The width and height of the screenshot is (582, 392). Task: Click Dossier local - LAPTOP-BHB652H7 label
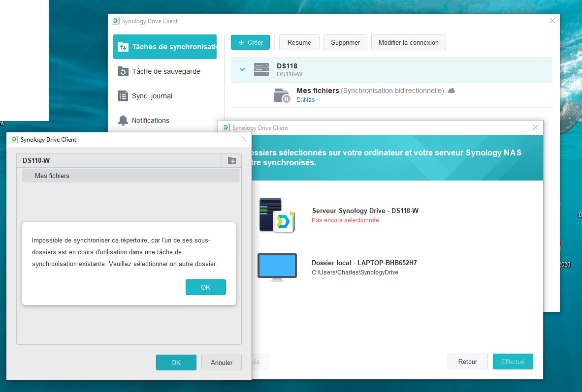pyautogui.click(x=364, y=263)
